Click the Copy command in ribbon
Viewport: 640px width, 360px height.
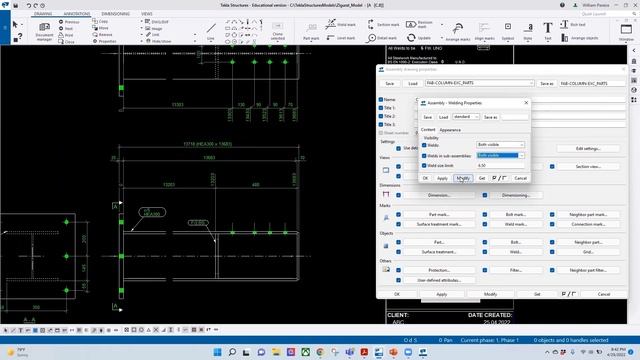tap(100, 21)
